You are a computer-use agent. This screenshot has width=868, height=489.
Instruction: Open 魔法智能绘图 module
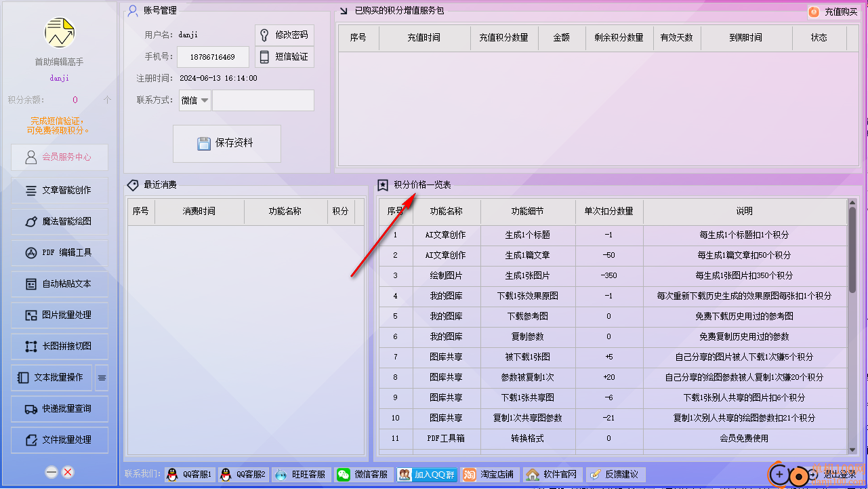pos(60,222)
